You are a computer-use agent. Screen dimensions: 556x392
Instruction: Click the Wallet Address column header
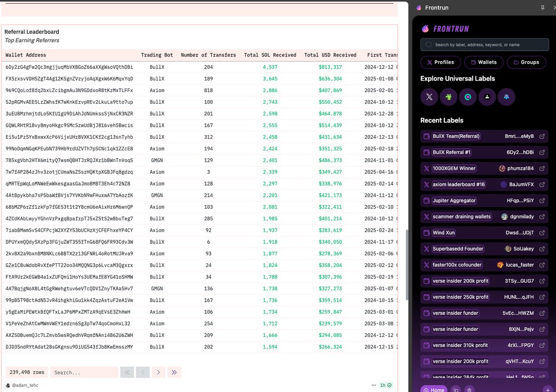[26, 55]
